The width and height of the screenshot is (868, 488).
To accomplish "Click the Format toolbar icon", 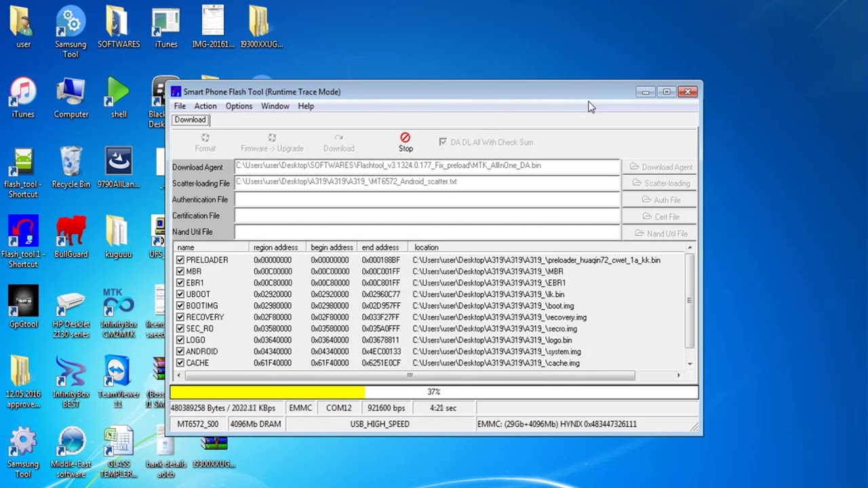I will 205,138.
